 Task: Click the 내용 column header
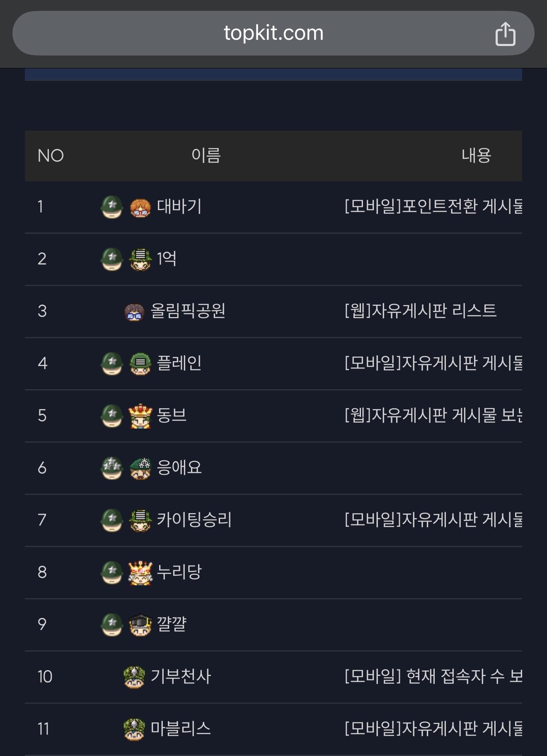pos(476,155)
